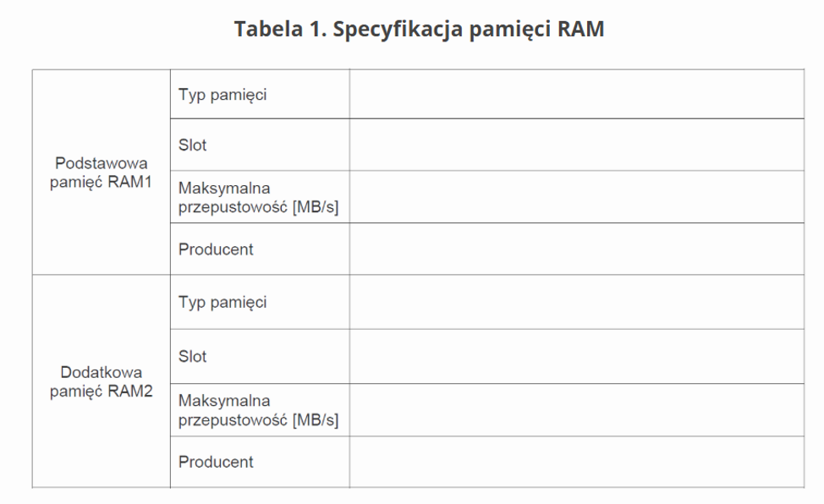
Task: Click the empty value cell beside RAM2 'Producent'
Action: (x=576, y=462)
